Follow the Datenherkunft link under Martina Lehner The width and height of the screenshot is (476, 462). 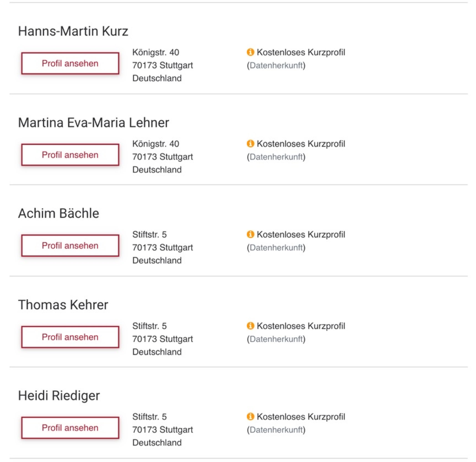coord(276,157)
